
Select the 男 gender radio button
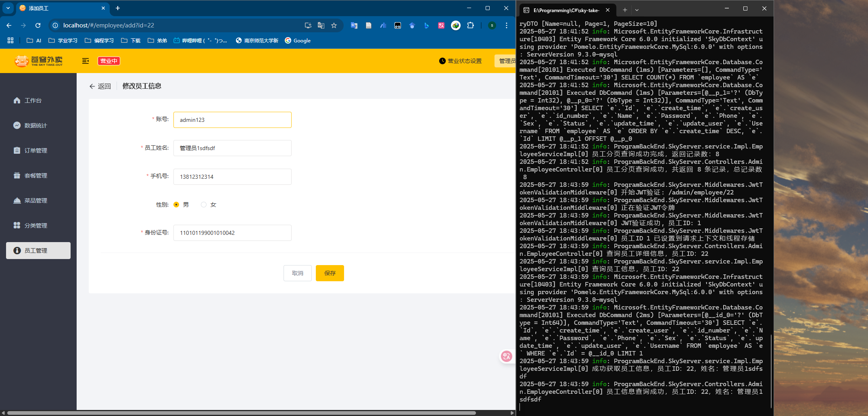pos(176,205)
